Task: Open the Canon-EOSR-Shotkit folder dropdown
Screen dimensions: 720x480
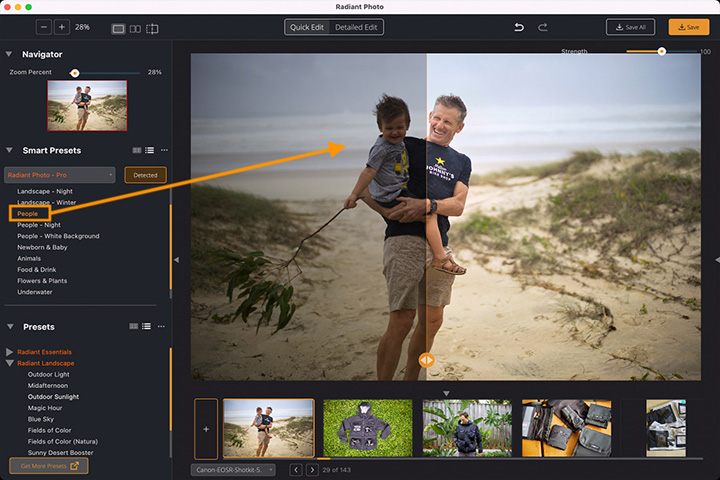Action: click(x=233, y=470)
